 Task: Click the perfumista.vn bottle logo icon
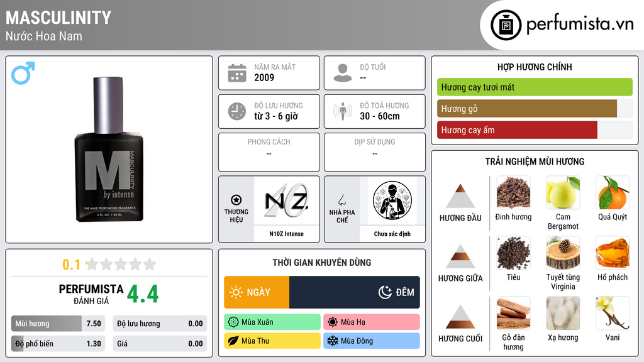point(506,25)
